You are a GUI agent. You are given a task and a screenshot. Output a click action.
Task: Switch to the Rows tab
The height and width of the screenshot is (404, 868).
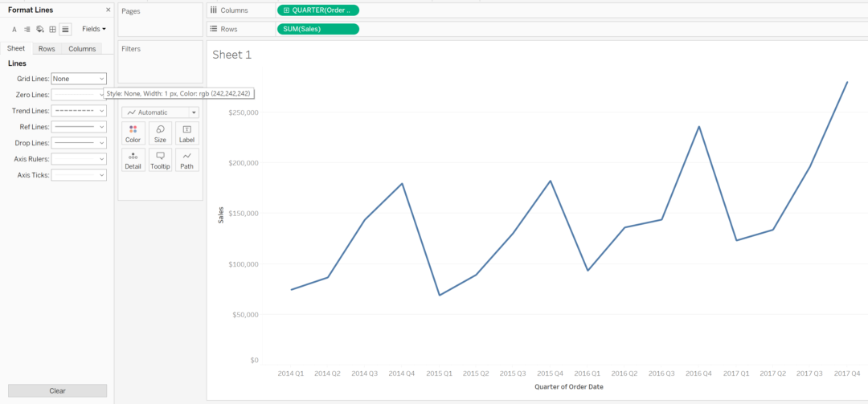[47, 49]
